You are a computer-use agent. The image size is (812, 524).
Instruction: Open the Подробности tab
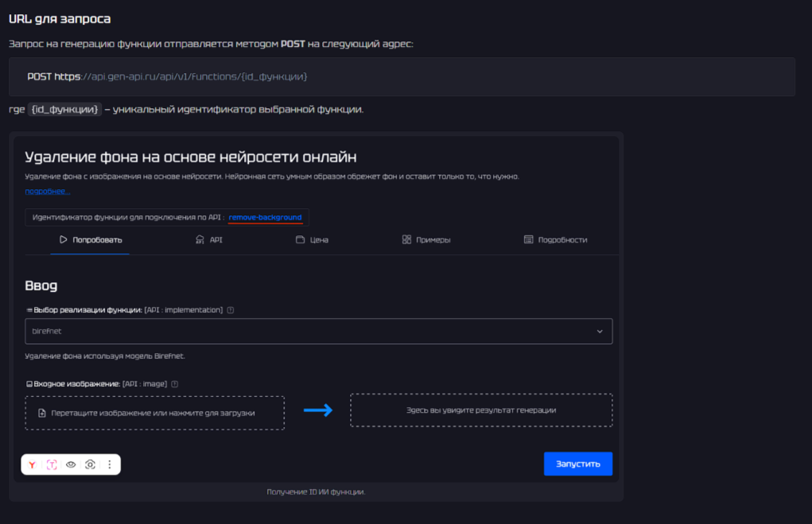click(555, 239)
